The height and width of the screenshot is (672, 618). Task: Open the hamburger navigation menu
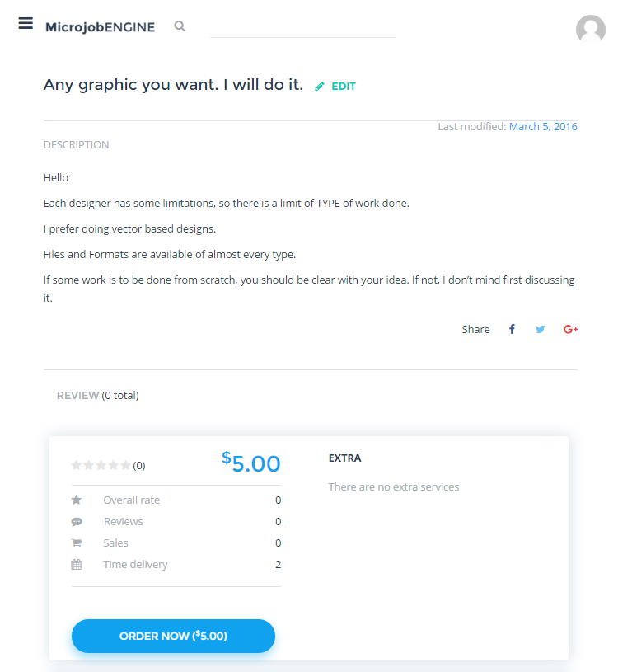pyautogui.click(x=26, y=23)
